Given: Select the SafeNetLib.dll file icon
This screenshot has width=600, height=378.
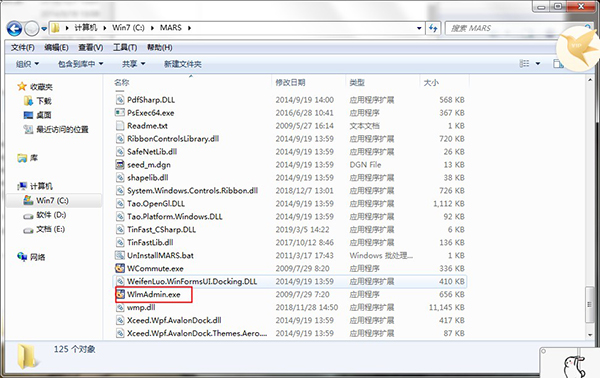Looking at the screenshot, I should click(x=120, y=152).
